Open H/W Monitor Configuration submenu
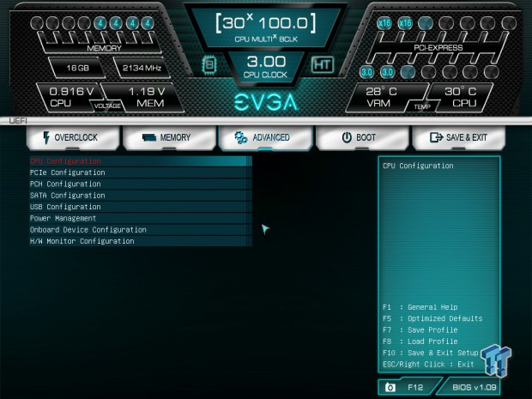Screen dimensions: 532x399 pyautogui.click(x=141, y=241)
